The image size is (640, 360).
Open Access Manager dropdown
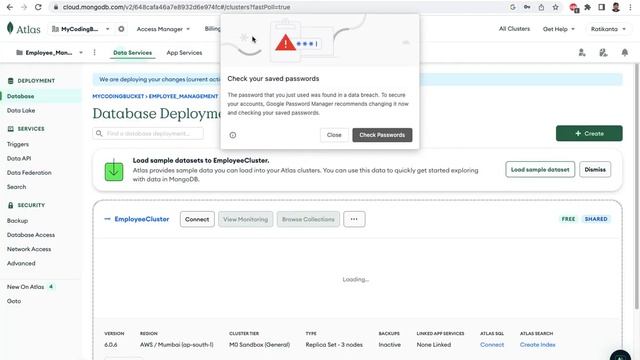tap(163, 29)
